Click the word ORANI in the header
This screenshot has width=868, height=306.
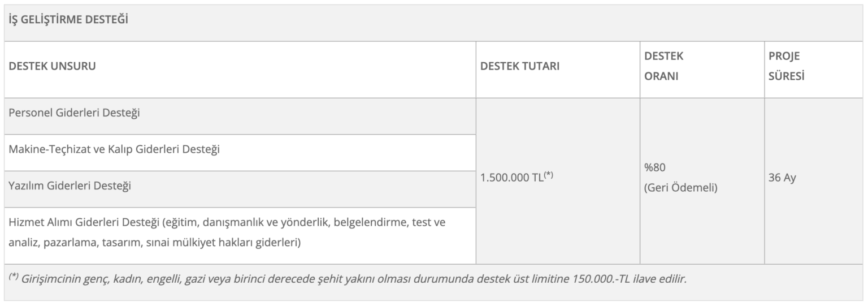[661, 76]
